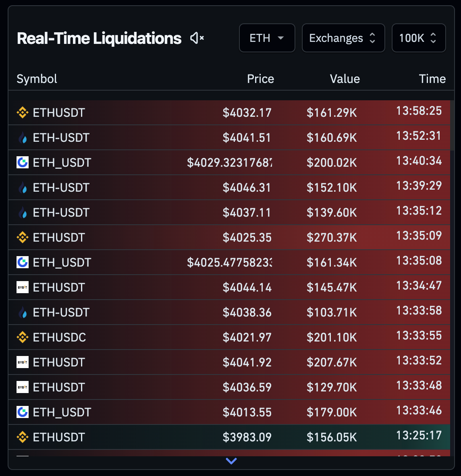Screen dimensions: 461x476
Task: Click the Time column header
Action: [x=432, y=79]
